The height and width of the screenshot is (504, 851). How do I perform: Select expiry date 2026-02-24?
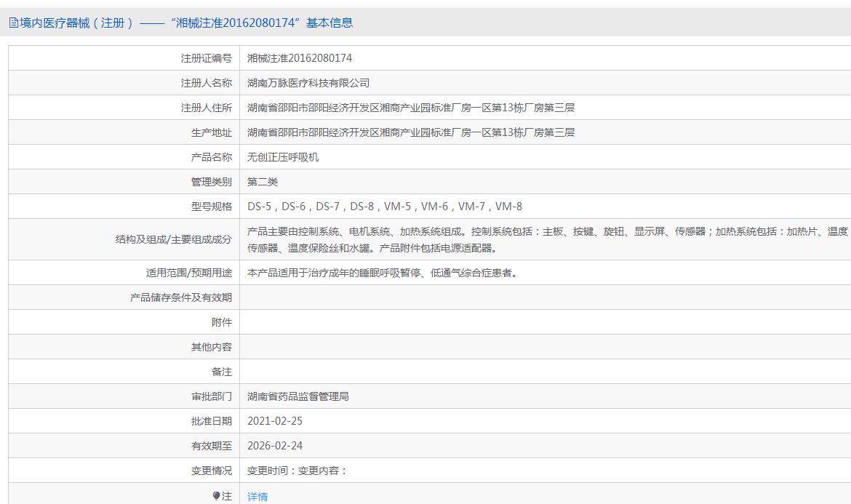275,446
